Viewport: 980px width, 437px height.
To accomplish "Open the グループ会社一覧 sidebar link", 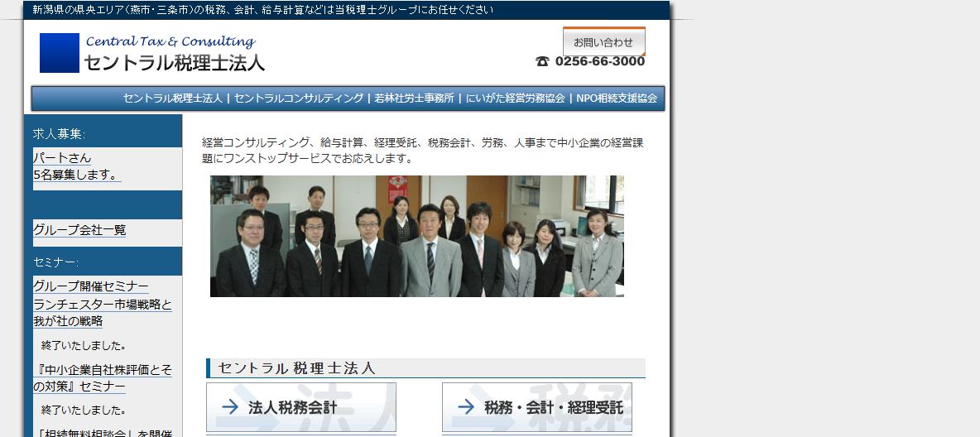I will coord(79,230).
